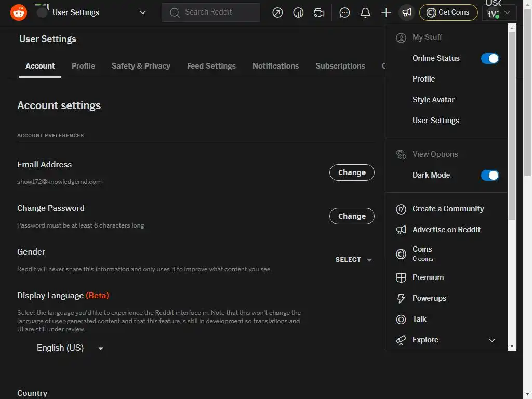This screenshot has width=532, height=399.
Task: Click email text show172@knowledgemd.com
Action: (x=59, y=182)
